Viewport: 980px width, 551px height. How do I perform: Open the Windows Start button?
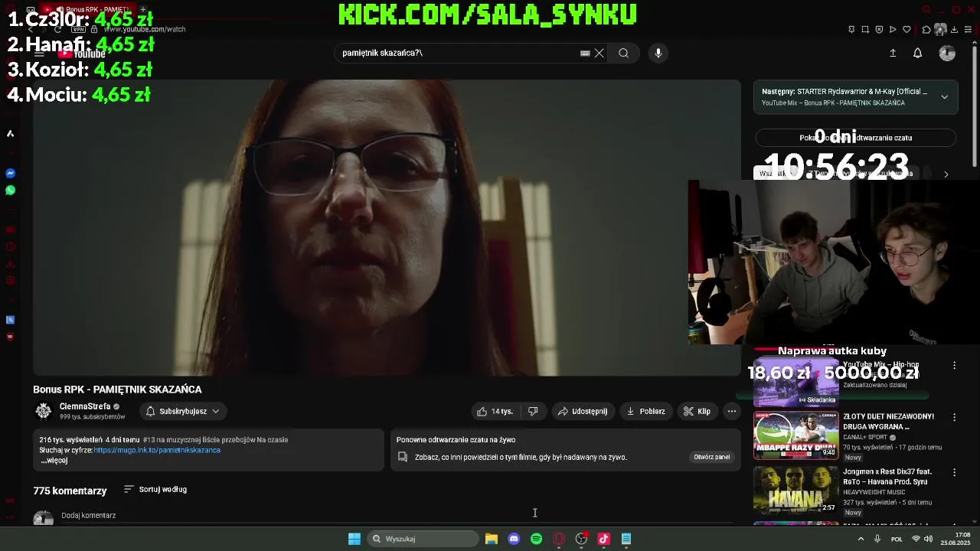[354, 539]
